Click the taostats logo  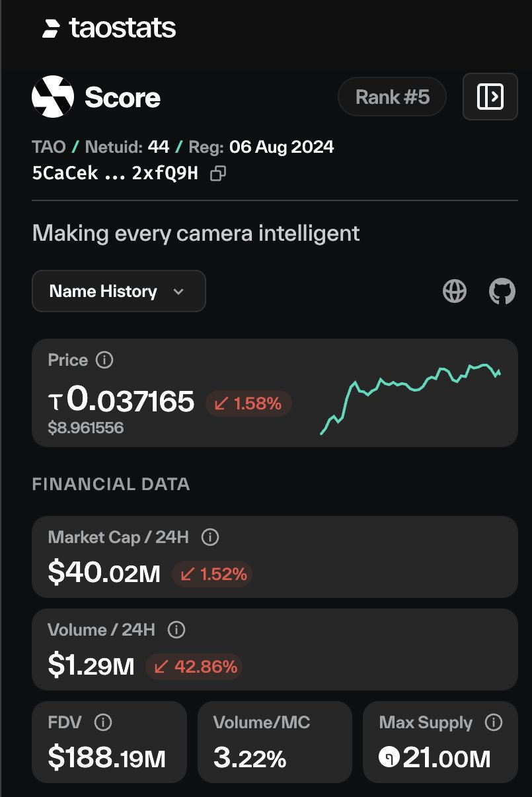click(x=109, y=28)
